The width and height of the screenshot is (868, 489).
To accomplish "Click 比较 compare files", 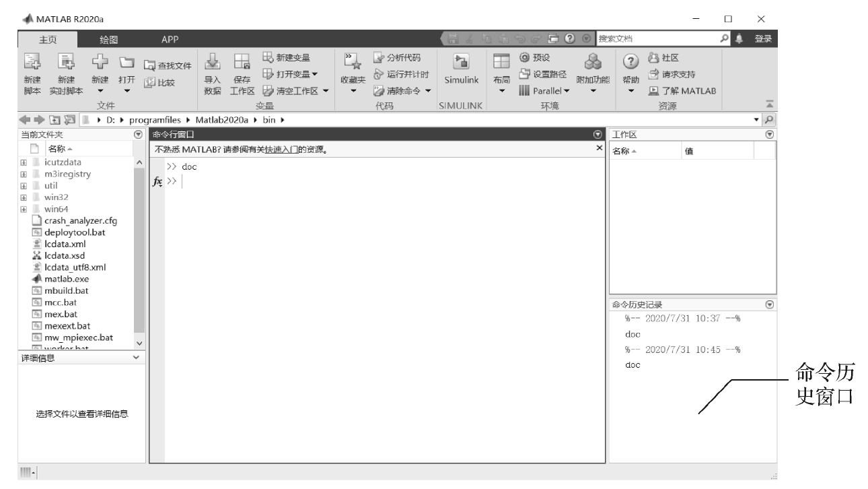I will (161, 82).
